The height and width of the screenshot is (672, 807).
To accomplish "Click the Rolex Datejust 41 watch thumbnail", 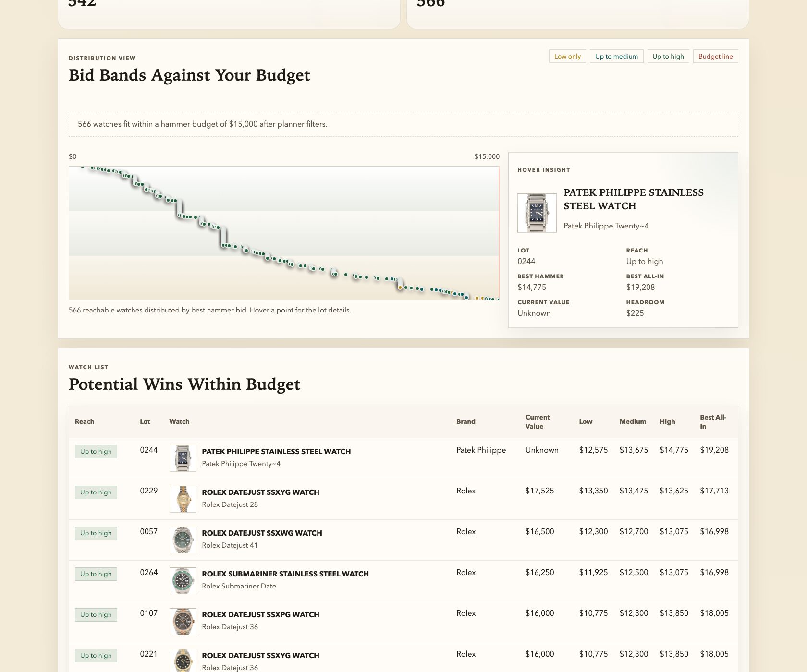I will pos(183,539).
